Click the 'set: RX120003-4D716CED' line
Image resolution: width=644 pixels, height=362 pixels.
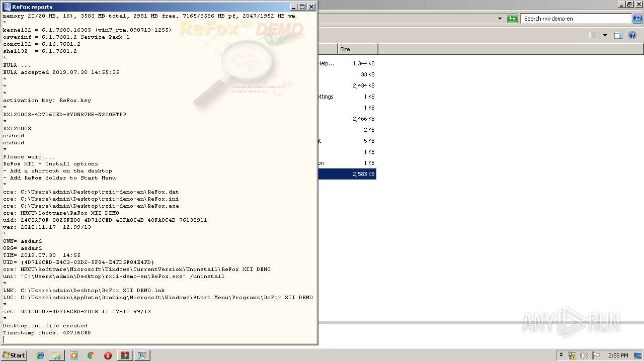pyautogui.click(x=77, y=312)
